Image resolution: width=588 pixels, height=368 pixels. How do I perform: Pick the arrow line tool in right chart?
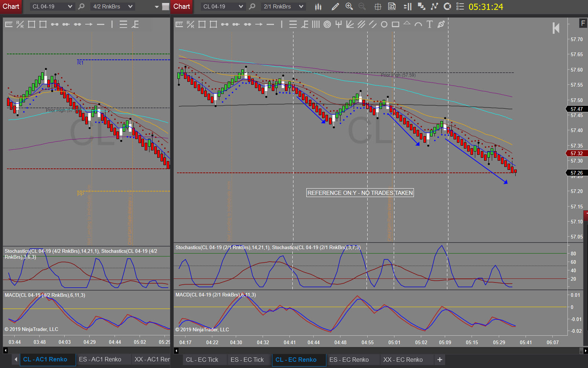[259, 24]
